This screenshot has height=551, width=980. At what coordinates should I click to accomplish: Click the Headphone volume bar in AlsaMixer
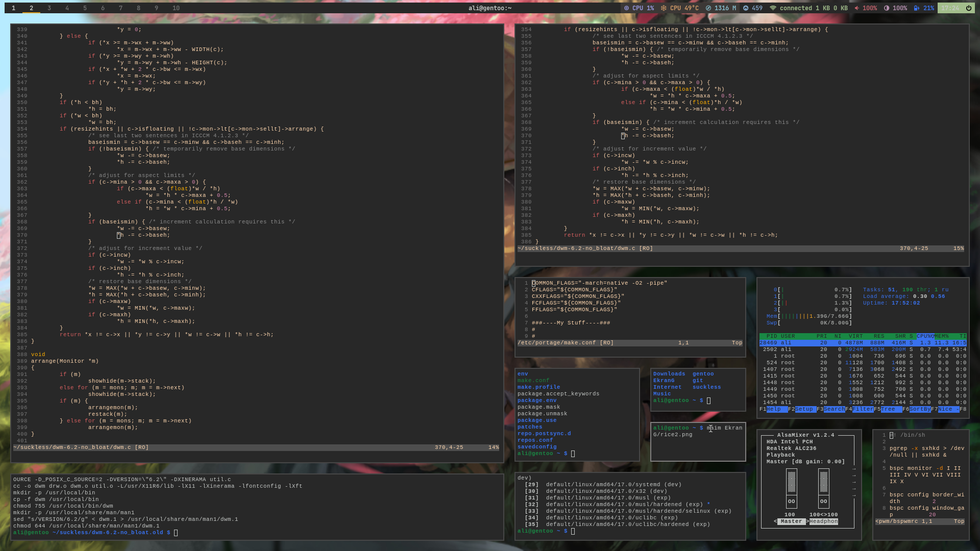[824, 482]
